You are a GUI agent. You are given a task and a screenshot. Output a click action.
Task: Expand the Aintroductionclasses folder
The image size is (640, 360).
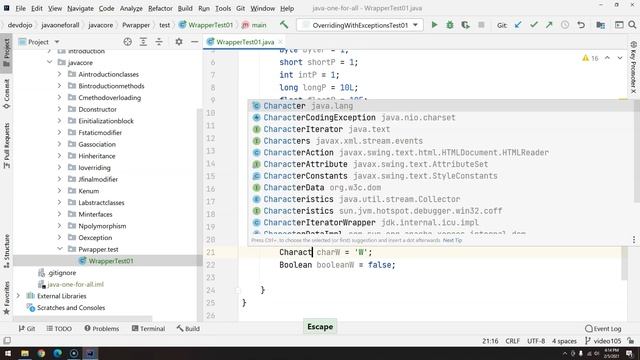point(60,74)
